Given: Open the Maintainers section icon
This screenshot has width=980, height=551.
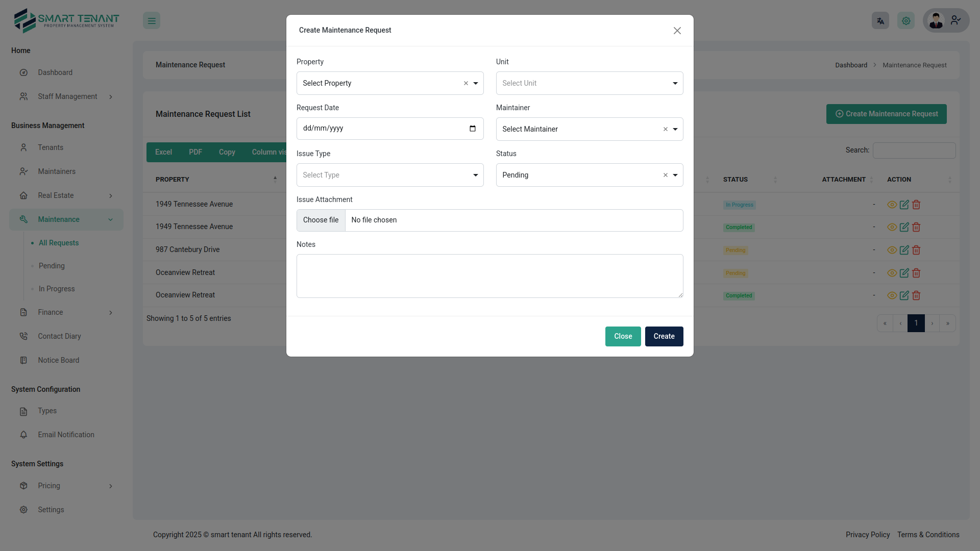Looking at the screenshot, I should [24, 171].
